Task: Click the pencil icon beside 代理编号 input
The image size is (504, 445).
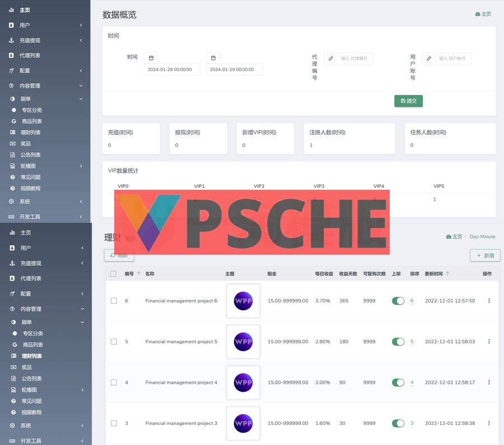Action: click(x=331, y=58)
